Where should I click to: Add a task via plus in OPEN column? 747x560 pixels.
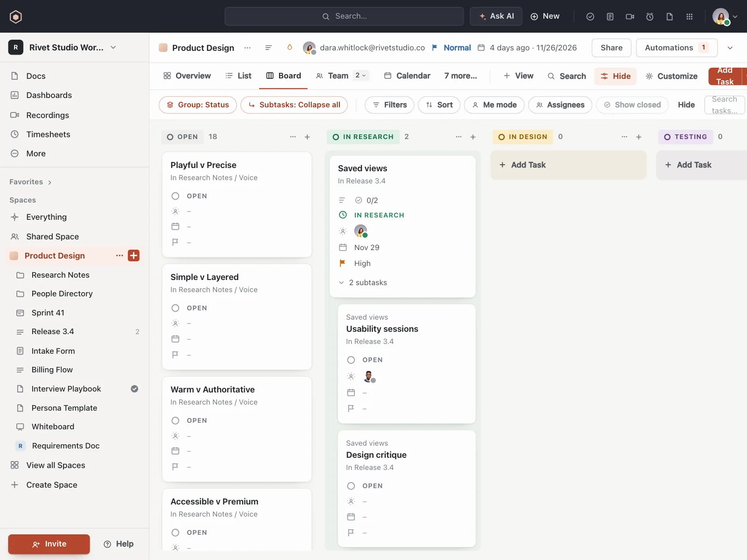pyautogui.click(x=307, y=137)
